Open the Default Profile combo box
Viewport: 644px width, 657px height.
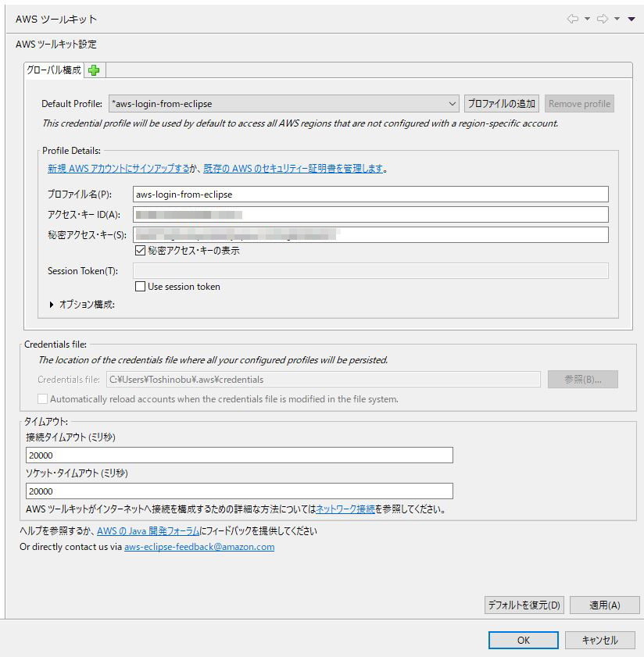coord(284,103)
